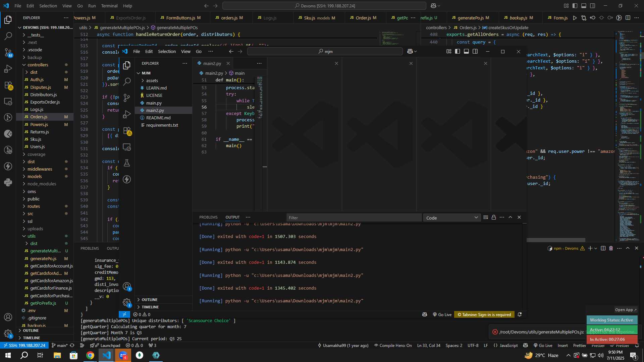Toggle primary side bar in Devoms window

575,6
